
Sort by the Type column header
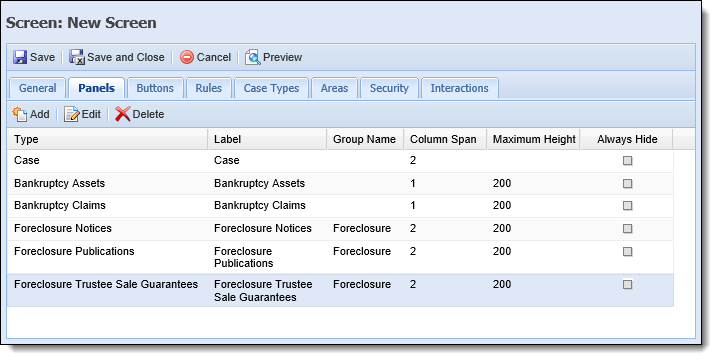pos(107,140)
